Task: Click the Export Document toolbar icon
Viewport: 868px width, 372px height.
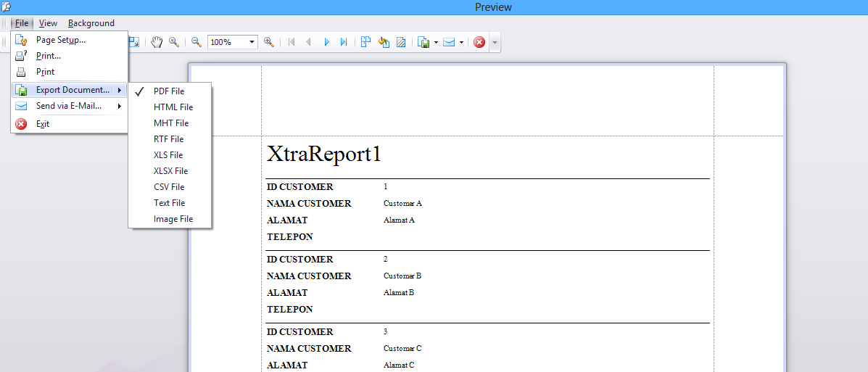Action: (x=423, y=42)
